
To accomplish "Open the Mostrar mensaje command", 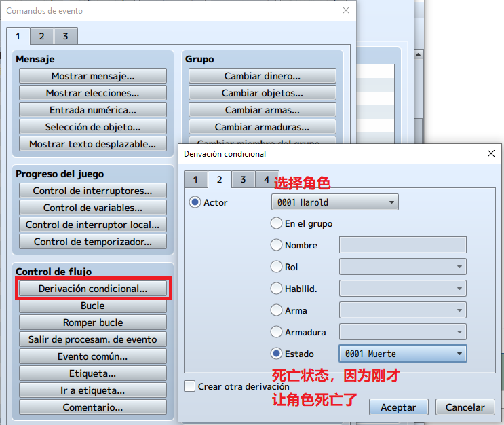I will [x=92, y=76].
